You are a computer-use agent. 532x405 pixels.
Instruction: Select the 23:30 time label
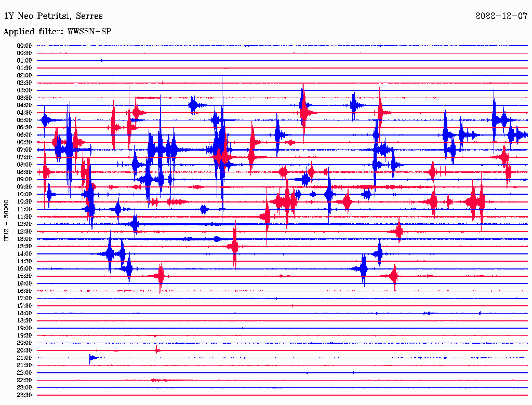[24, 395]
